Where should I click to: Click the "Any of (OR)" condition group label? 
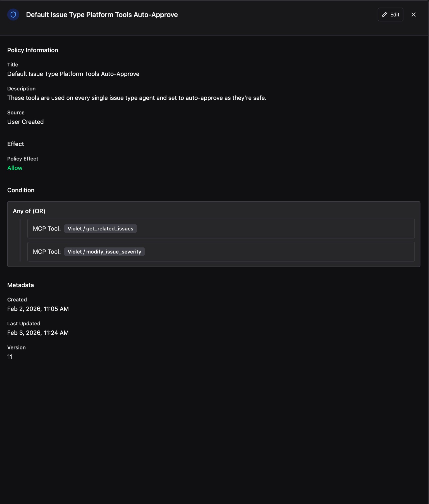tap(29, 211)
